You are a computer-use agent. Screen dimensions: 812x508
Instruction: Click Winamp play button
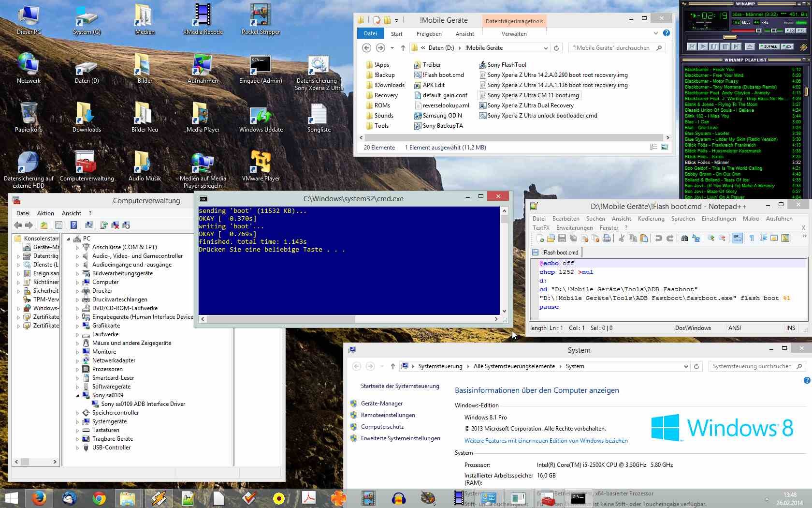(703, 47)
